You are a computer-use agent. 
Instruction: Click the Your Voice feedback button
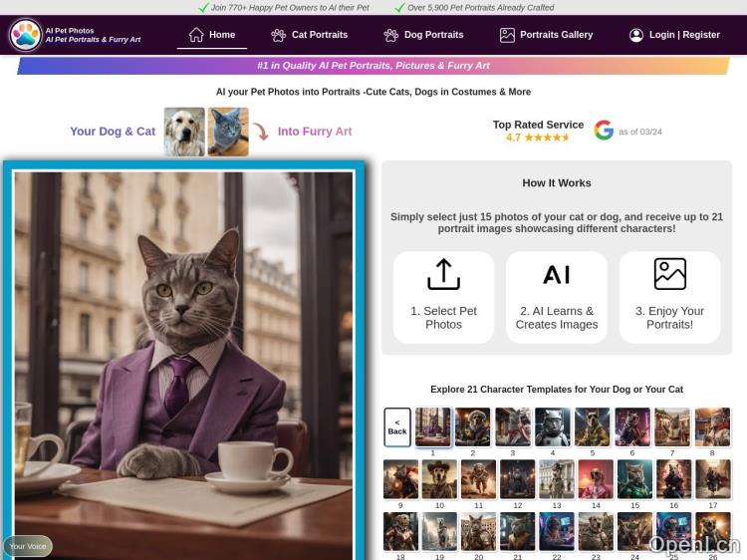coord(28,546)
